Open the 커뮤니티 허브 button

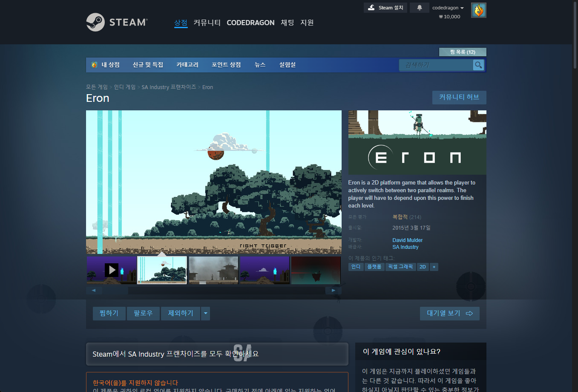(459, 97)
